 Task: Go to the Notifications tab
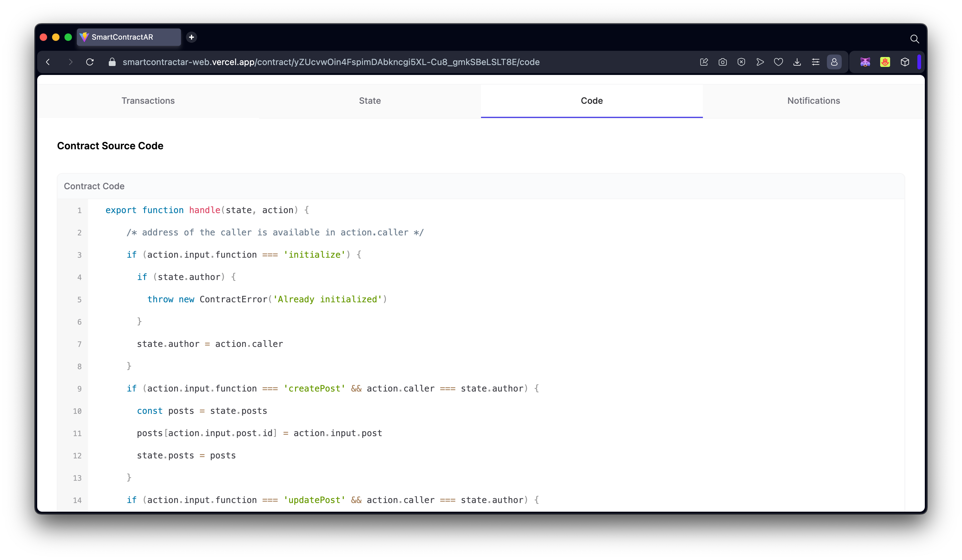tap(814, 101)
